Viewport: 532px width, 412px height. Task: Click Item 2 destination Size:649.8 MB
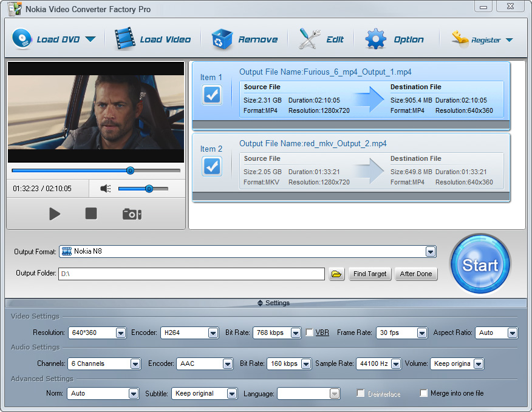pyautogui.click(x=411, y=172)
